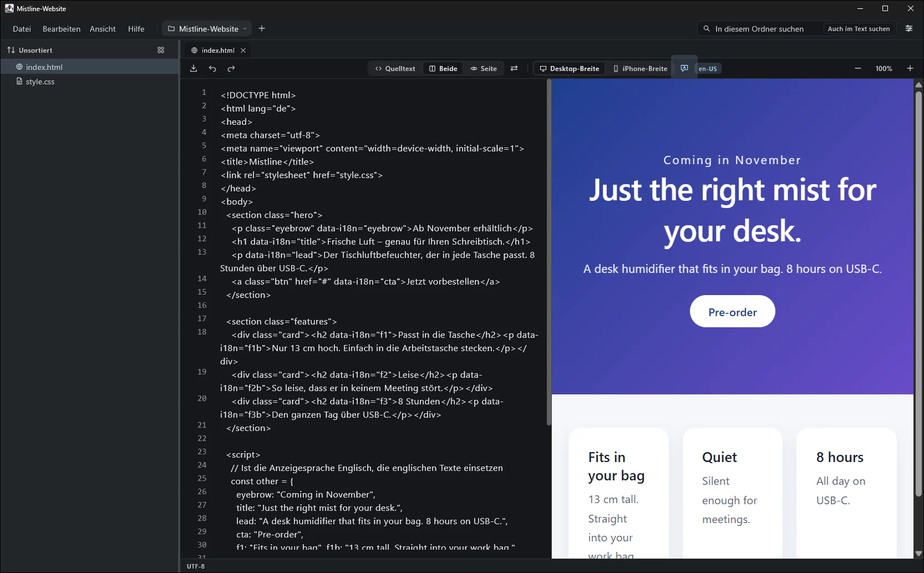
Task: Expand the Mistline-Website folder dropdown
Action: [245, 29]
